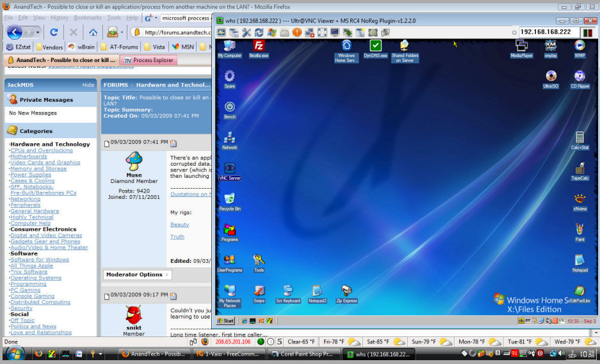Expand the Moderator Options menu

click(138, 274)
